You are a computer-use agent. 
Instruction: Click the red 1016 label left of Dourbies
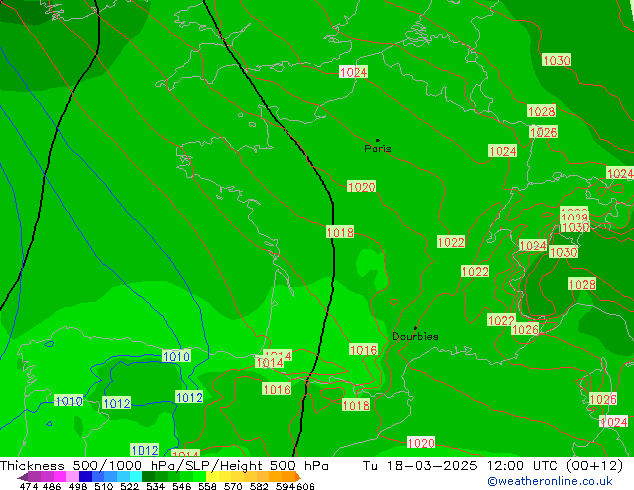363,350
